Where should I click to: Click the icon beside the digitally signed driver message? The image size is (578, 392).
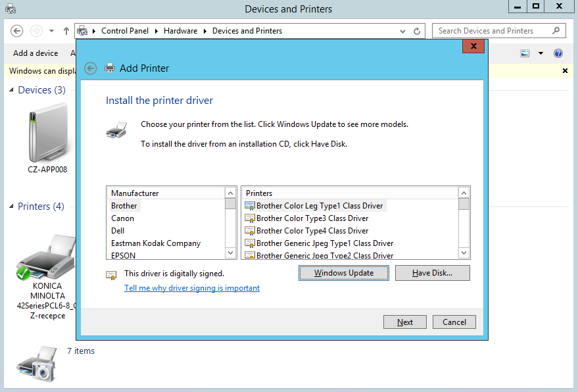(x=112, y=274)
